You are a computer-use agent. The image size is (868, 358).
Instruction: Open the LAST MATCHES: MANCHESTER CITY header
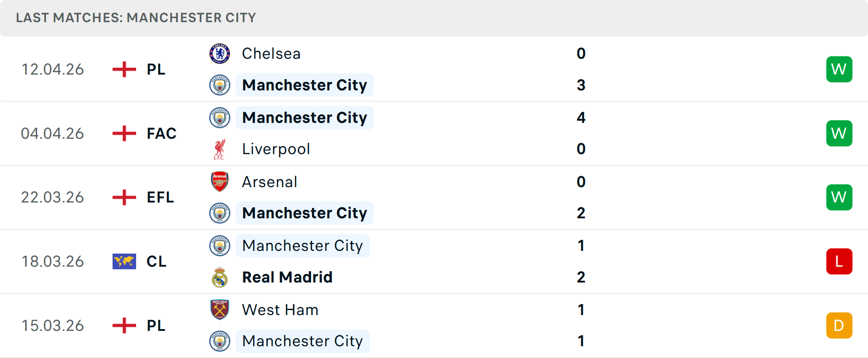136,18
